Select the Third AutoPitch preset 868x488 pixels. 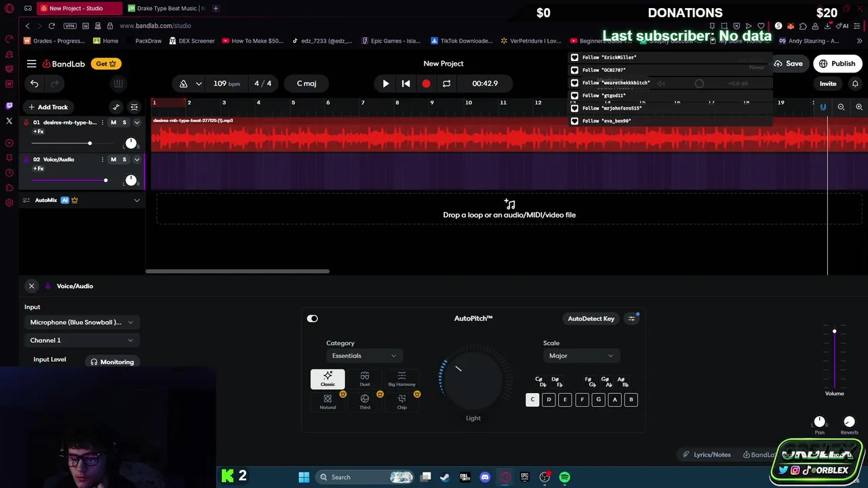point(365,401)
